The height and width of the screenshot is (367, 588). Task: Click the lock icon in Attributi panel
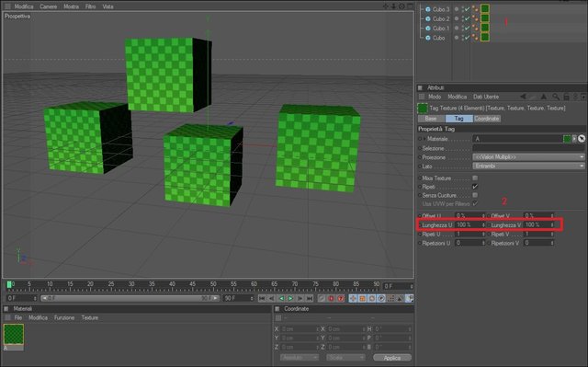point(566,97)
